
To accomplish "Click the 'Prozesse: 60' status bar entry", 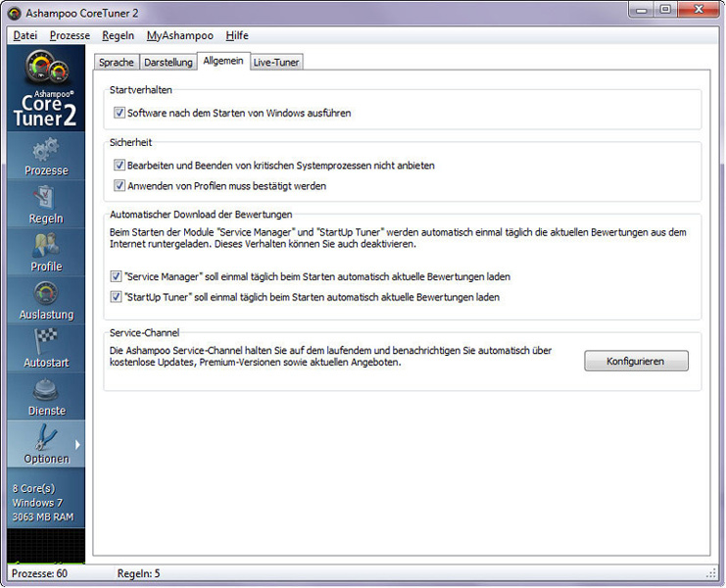I will point(39,573).
